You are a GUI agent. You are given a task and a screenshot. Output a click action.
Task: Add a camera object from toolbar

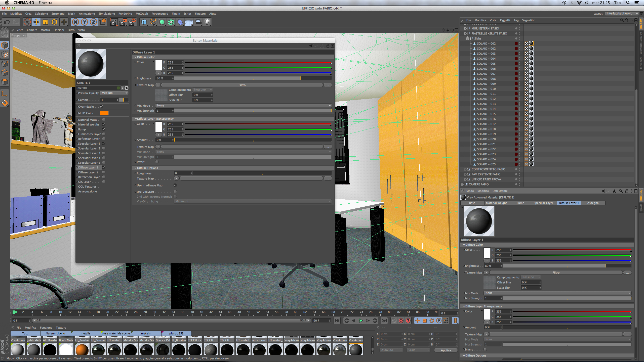(x=198, y=22)
